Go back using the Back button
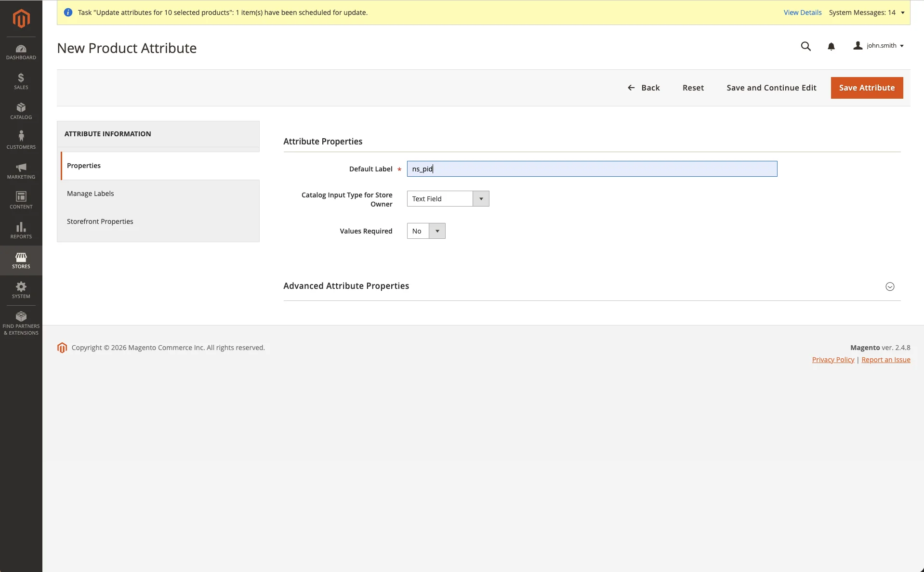Viewport: 924px width, 572px height. (644, 88)
